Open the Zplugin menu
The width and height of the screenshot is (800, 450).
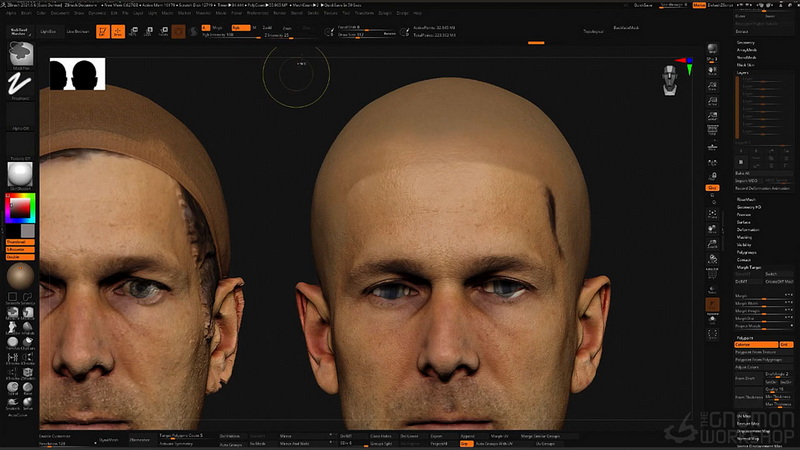[385, 13]
